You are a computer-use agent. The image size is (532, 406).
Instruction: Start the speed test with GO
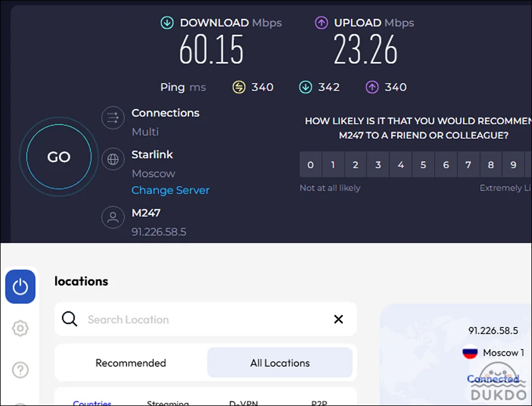(x=59, y=157)
